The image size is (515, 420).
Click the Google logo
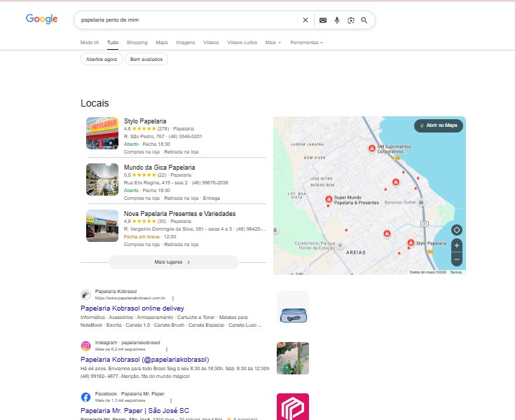(42, 19)
